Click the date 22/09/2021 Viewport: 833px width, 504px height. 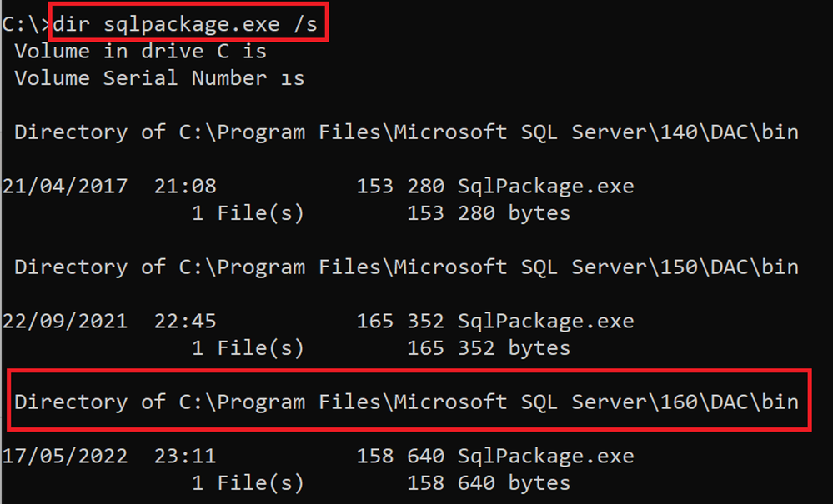tap(65, 322)
